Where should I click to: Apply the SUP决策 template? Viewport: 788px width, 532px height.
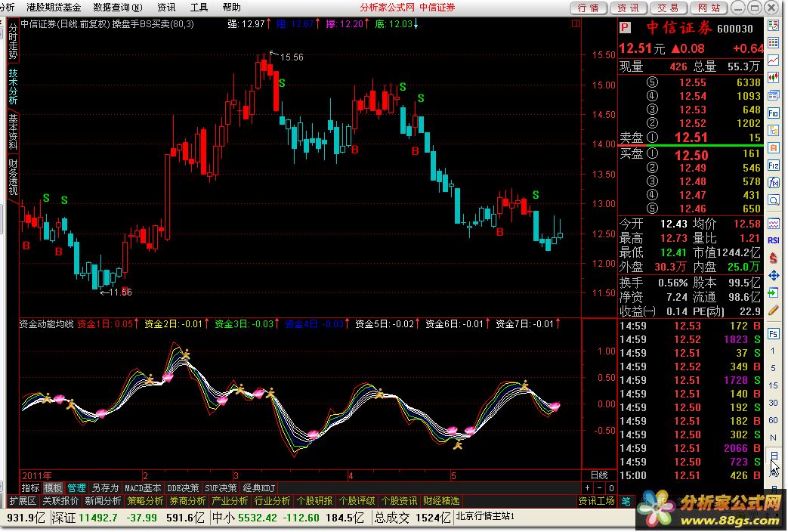221,487
